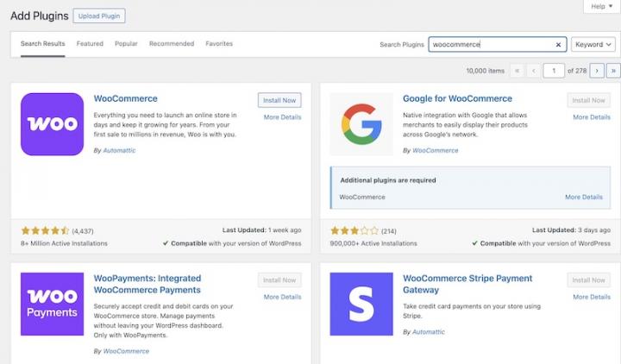Open the WooCommerce plugin title link

tap(126, 98)
